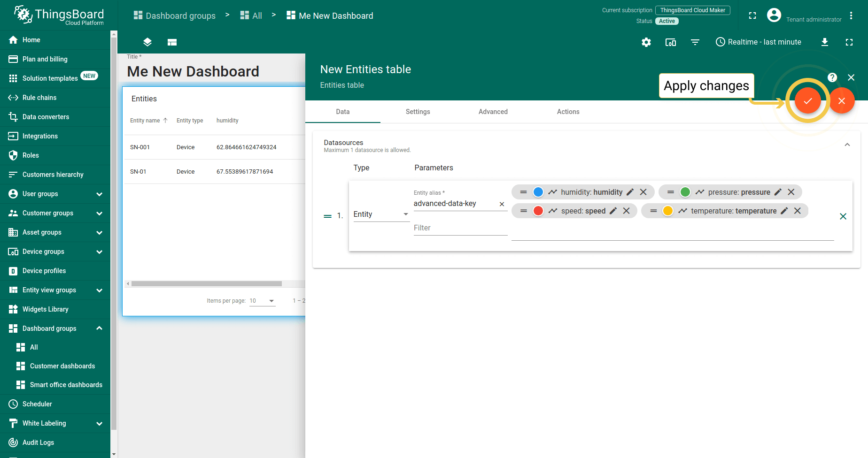Open the entity aliases icon

pos(671,42)
